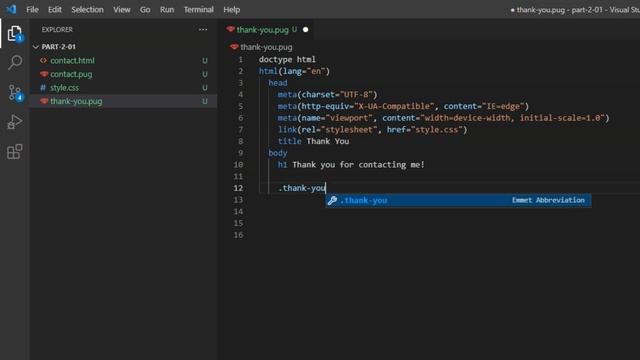
Task: Open the View menu
Action: click(122, 9)
